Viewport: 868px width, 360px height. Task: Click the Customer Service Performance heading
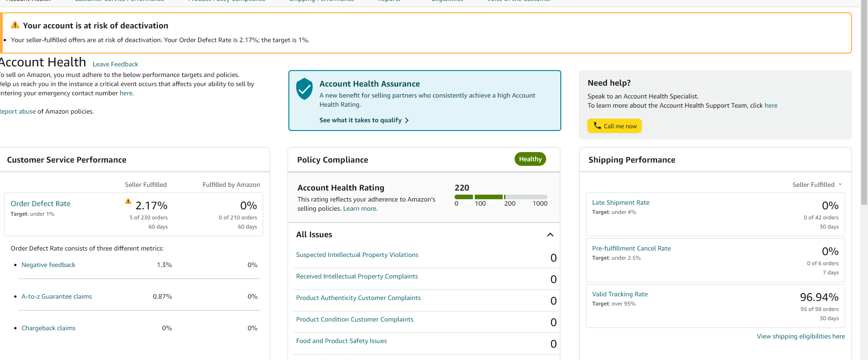tap(66, 160)
